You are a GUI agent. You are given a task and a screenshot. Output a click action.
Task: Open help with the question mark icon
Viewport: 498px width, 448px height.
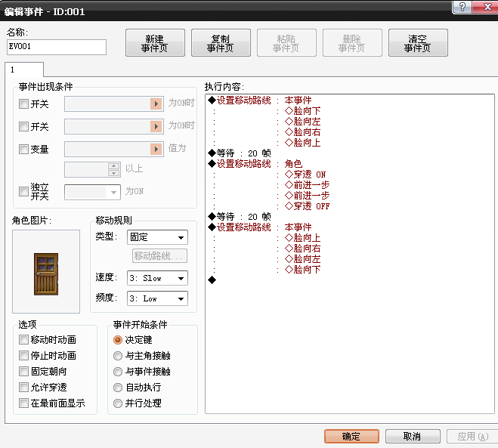point(462,6)
